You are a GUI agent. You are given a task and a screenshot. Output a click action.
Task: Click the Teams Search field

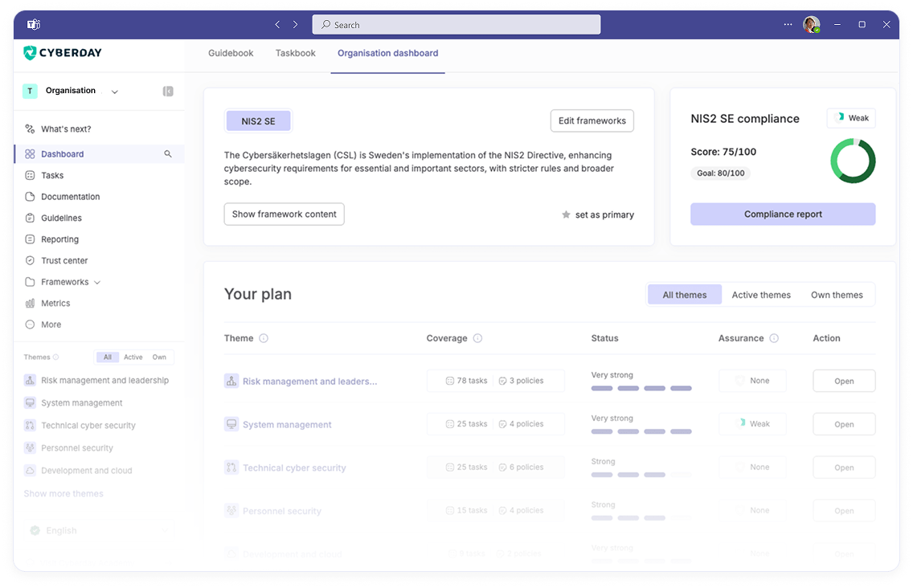point(456,24)
